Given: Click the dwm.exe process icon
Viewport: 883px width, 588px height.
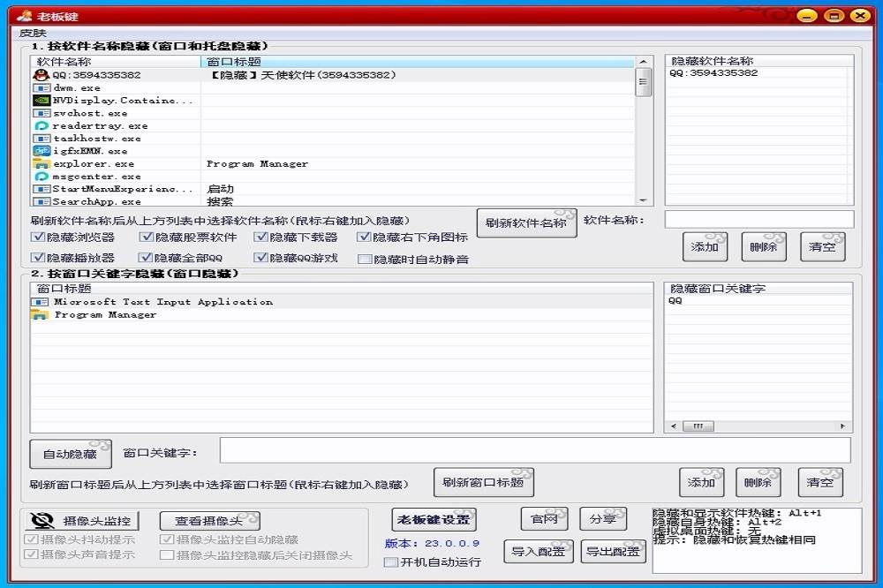Looking at the screenshot, I should (42, 88).
